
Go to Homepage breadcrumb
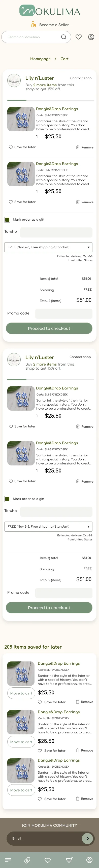(x=40, y=59)
